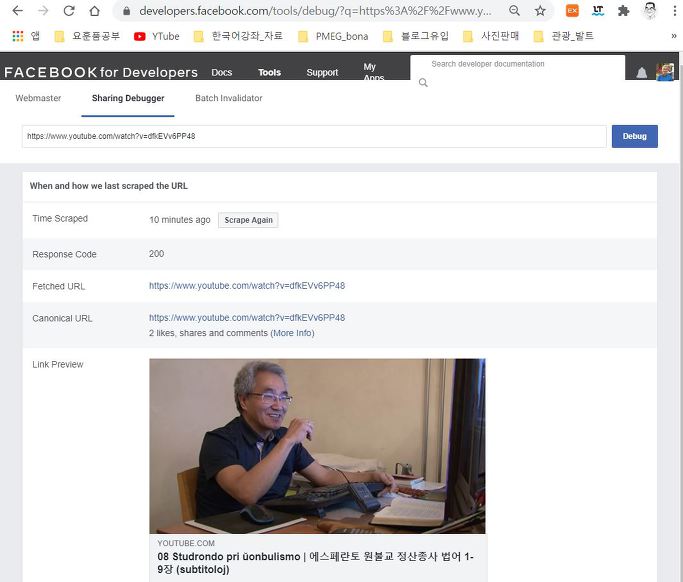Open Chrome three-dot menu
Viewport: 683px width, 582px height.
(x=674, y=11)
